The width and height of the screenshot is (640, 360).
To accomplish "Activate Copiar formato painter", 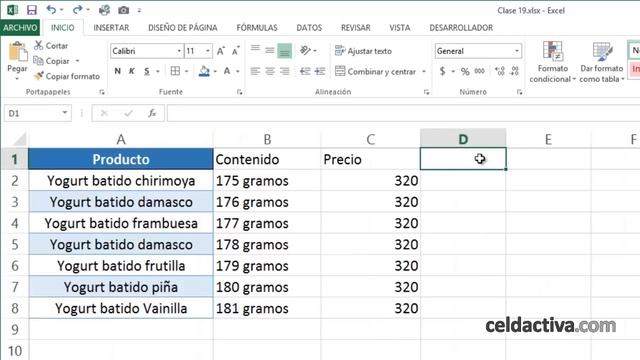I will tap(67, 76).
